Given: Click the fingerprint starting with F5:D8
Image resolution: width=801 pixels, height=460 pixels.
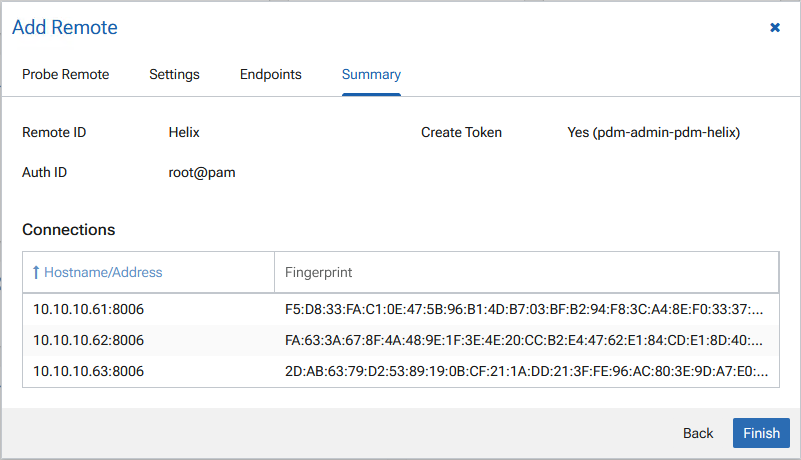Looking at the screenshot, I should (x=525, y=310).
